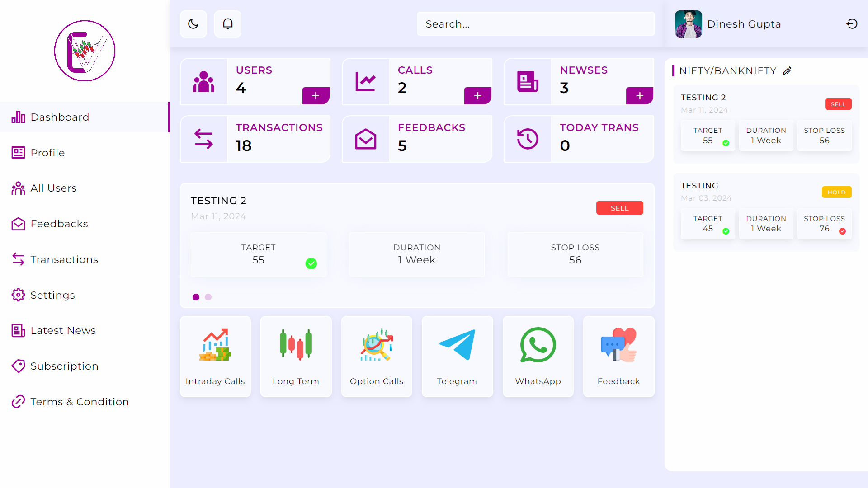
Task: Click the Profile card icon
Action: tap(18, 153)
